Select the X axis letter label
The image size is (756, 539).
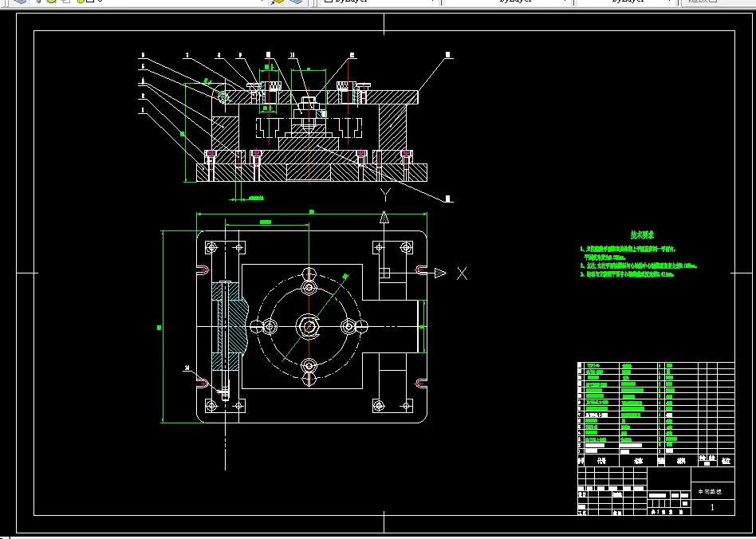pos(462,273)
